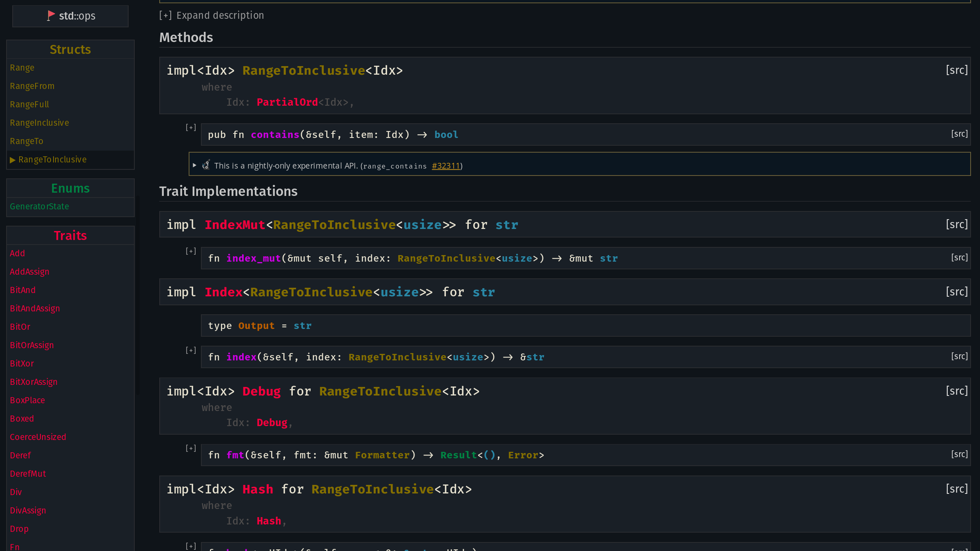This screenshot has height=551, width=980.
Task: View source of IndexMut impl for str
Action: coord(957,224)
